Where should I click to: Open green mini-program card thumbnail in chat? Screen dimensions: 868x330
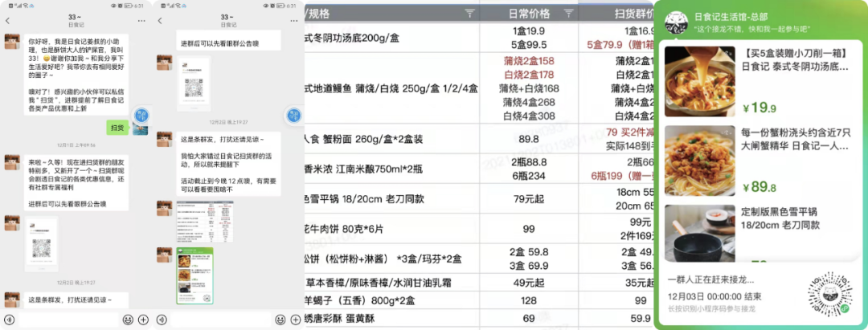[194, 275]
